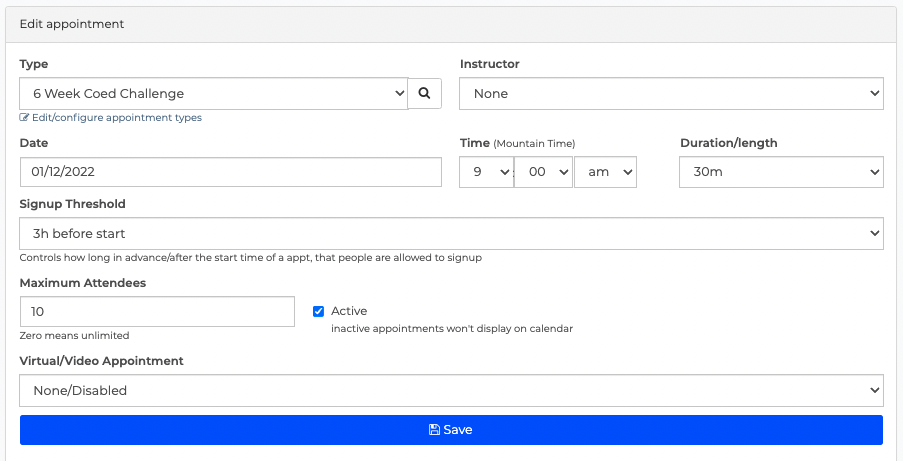
Task: Click the Active checkbox label text
Action: pos(349,311)
